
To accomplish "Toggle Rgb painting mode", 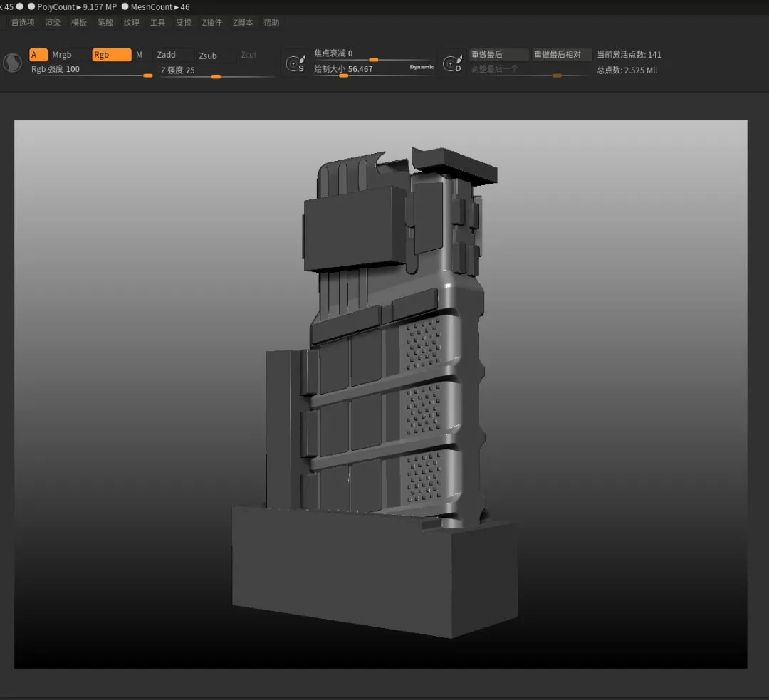I will 111,55.
